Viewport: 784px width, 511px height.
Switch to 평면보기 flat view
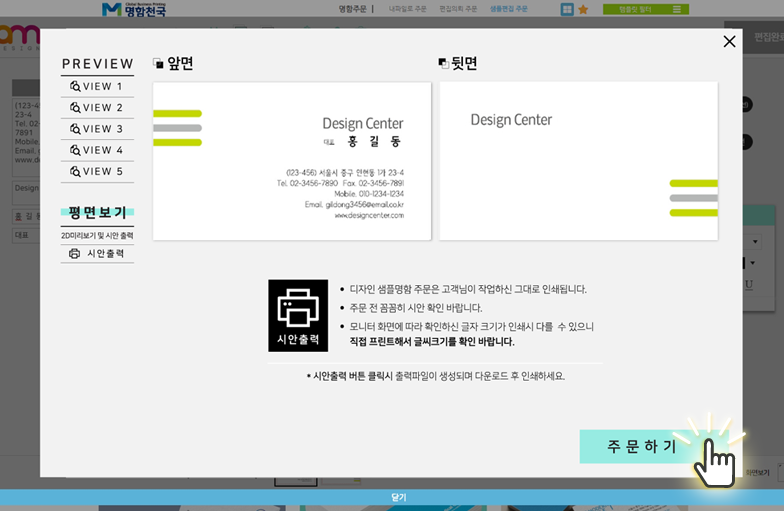(x=98, y=212)
